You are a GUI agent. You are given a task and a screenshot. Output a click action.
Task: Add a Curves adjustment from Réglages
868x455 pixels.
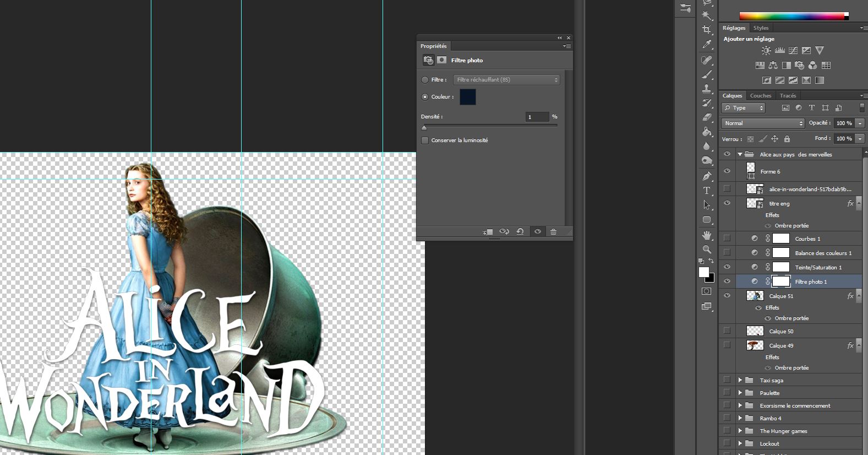click(793, 51)
